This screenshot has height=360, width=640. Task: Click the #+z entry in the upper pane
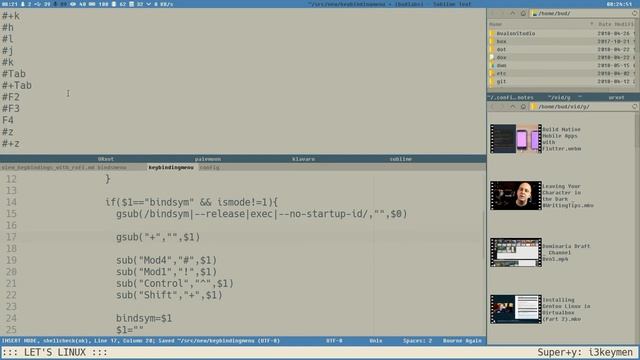pyautogui.click(x=11, y=143)
